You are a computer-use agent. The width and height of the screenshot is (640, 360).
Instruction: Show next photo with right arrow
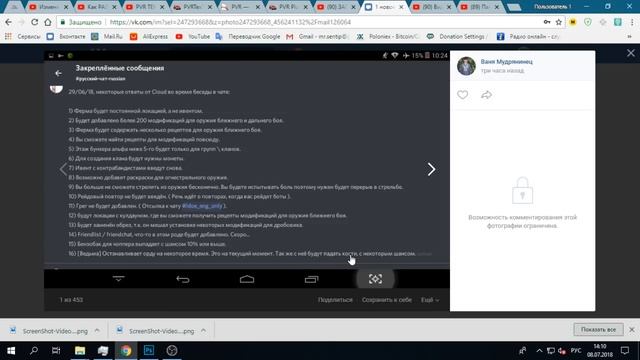point(431,169)
